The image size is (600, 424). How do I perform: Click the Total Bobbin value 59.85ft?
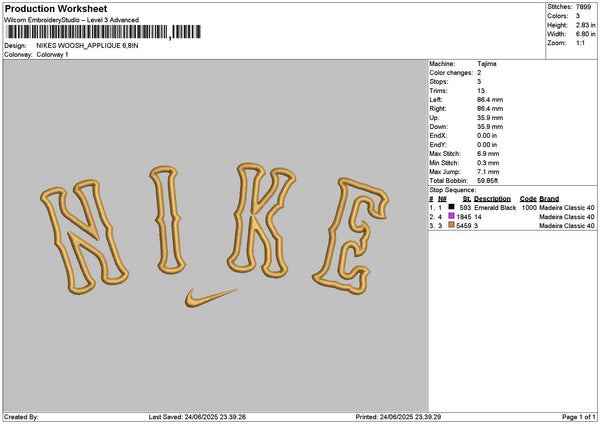488,181
